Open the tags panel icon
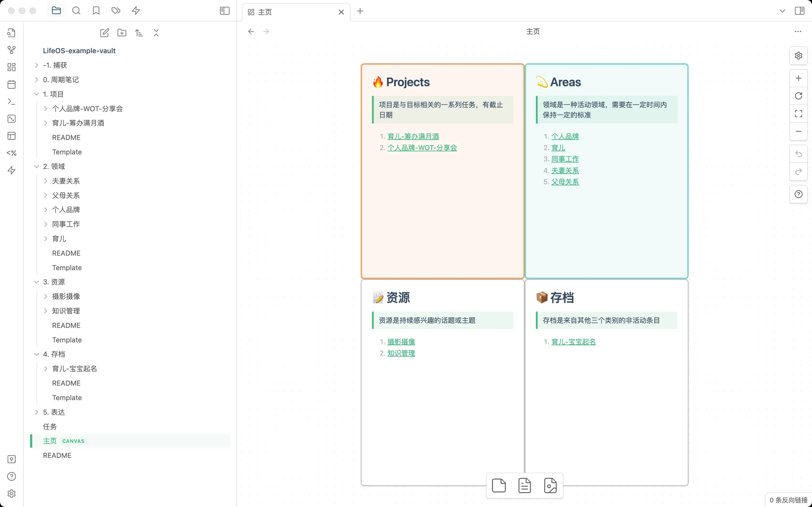The width and height of the screenshot is (812, 507). click(116, 11)
